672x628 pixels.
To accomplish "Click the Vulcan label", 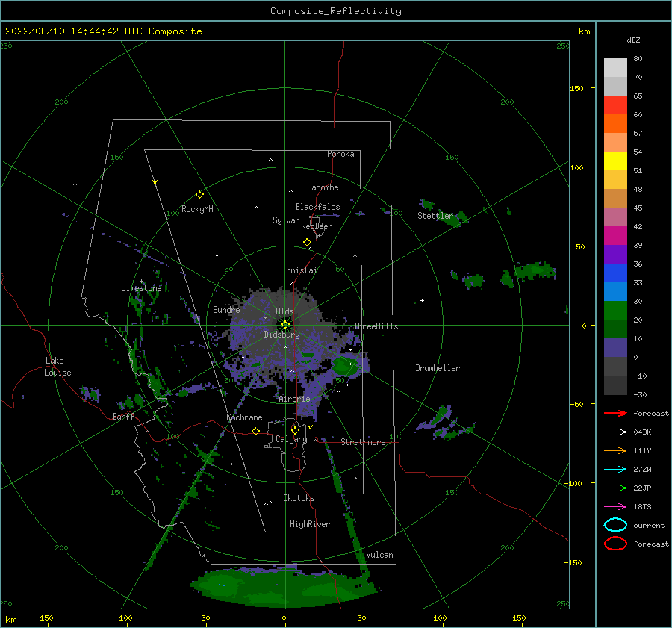I will click(x=380, y=555).
